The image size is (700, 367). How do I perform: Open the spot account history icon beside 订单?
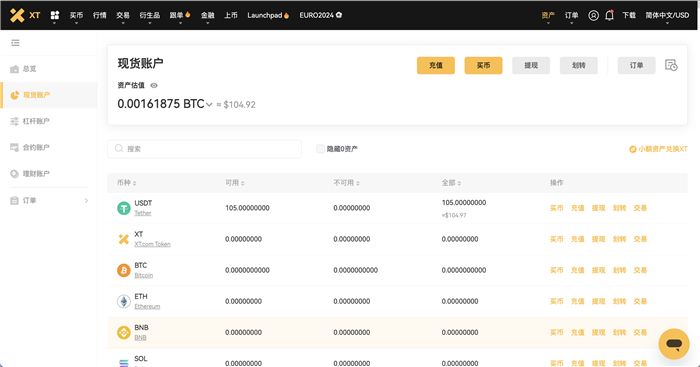click(x=671, y=65)
